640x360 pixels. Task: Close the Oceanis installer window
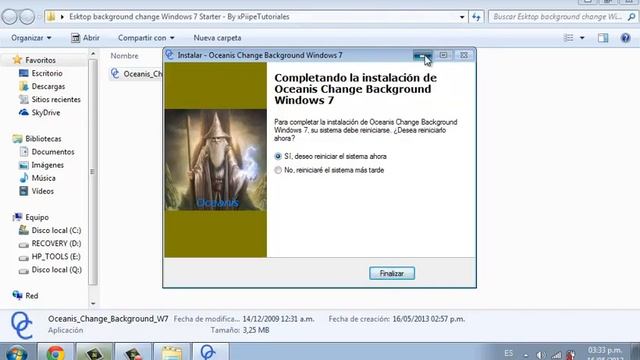[464, 55]
